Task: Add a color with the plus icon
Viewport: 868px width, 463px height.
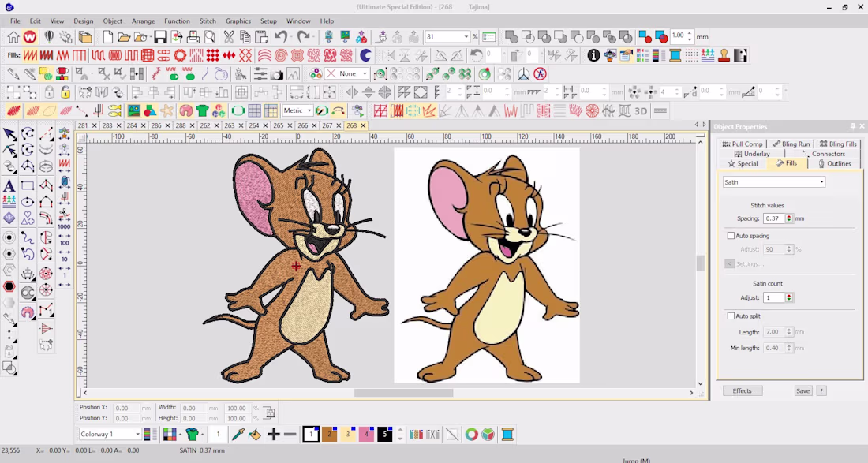Action: coord(274,435)
